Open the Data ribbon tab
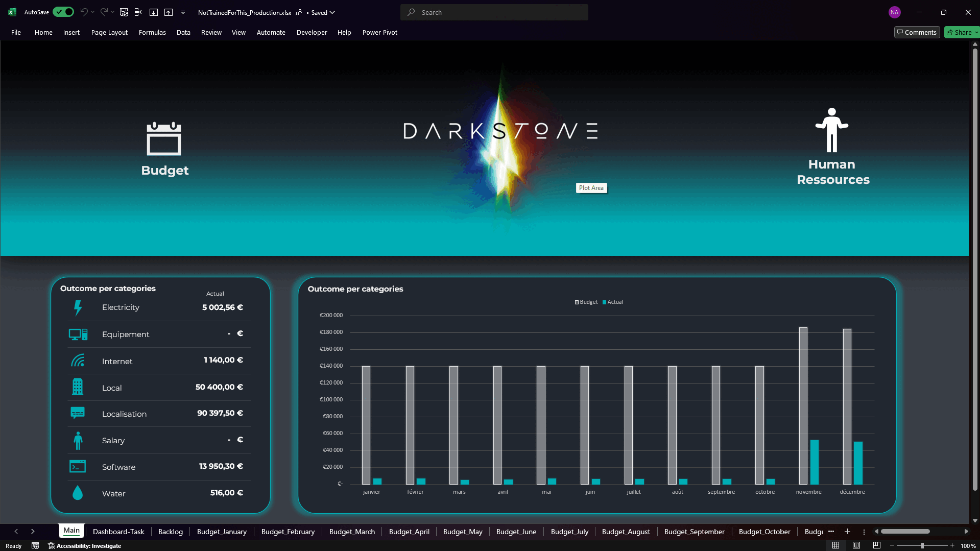The width and height of the screenshot is (980, 551). tap(183, 32)
